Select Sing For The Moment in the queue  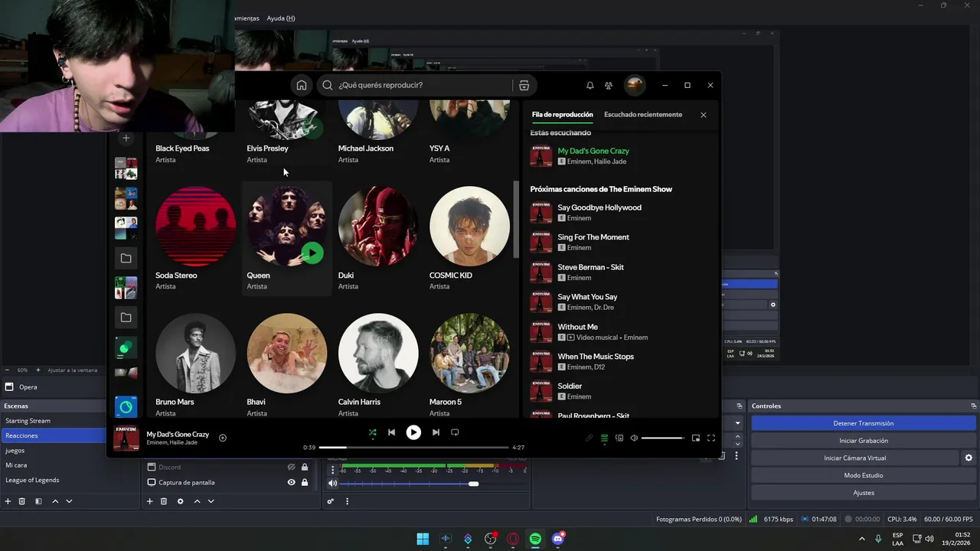click(620, 243)
